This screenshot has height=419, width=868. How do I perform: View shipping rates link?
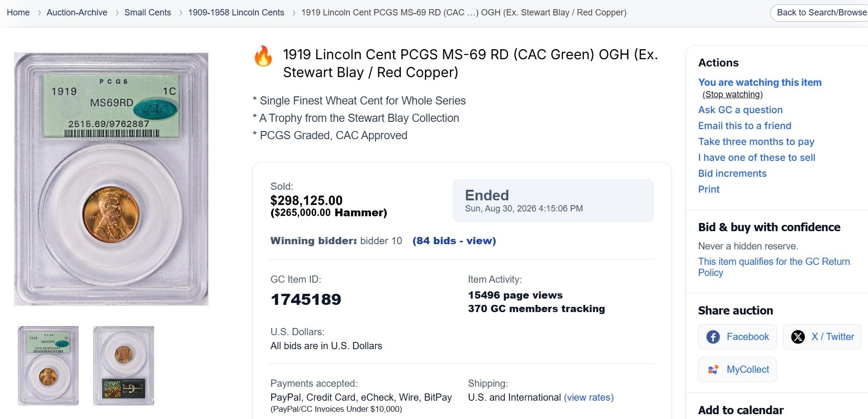tap(589, 397)
